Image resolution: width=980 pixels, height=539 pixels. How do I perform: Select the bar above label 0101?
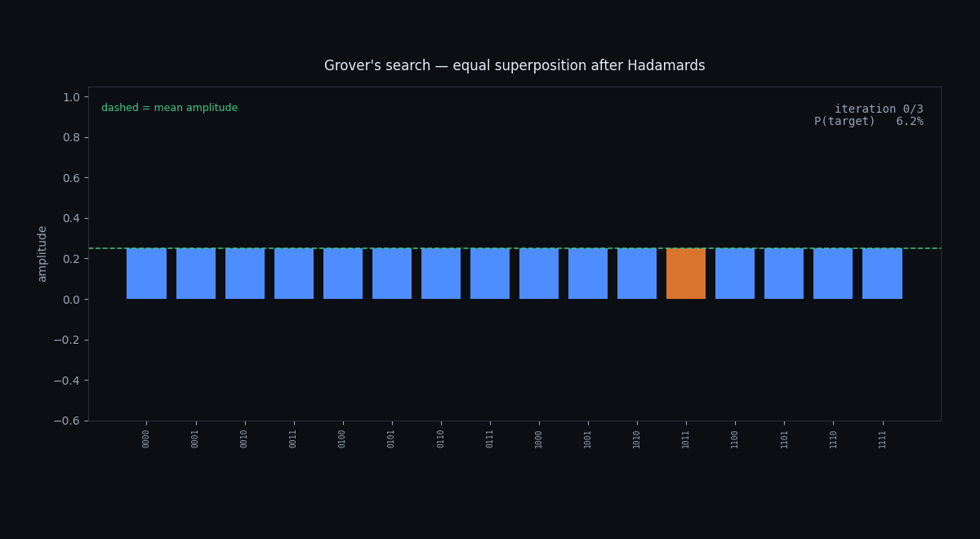pyautogui.click(x=392, y=274)
